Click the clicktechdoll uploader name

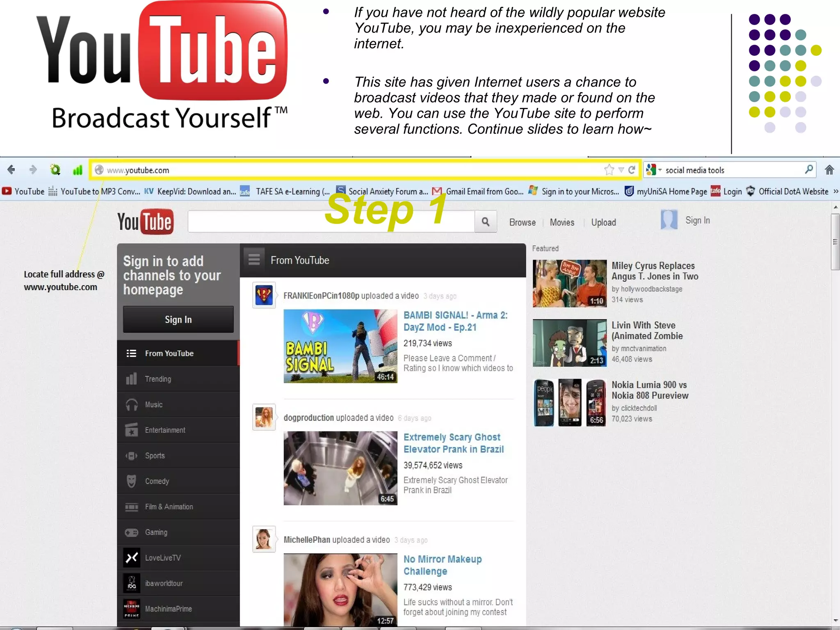click(639, 408)
